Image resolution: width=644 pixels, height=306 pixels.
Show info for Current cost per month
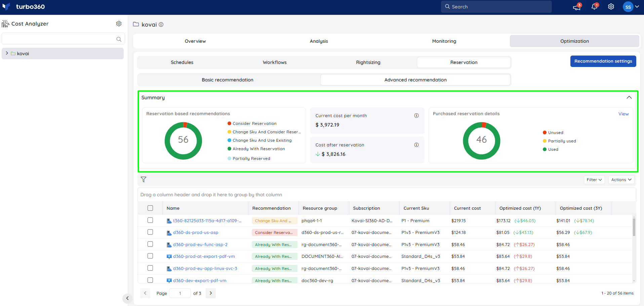pyautogui.click(x=416, y=115)
